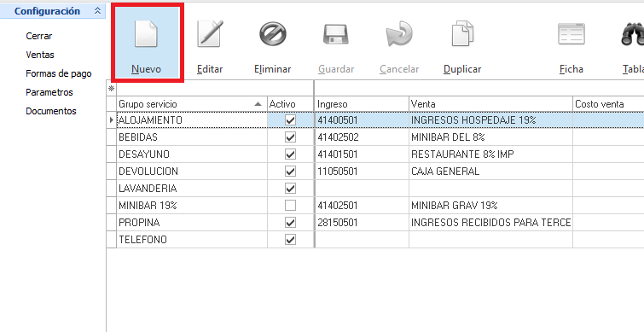Screen dimensions: 644x332
Task: Click the Costo venta column header
Action: tap(608, 104)
